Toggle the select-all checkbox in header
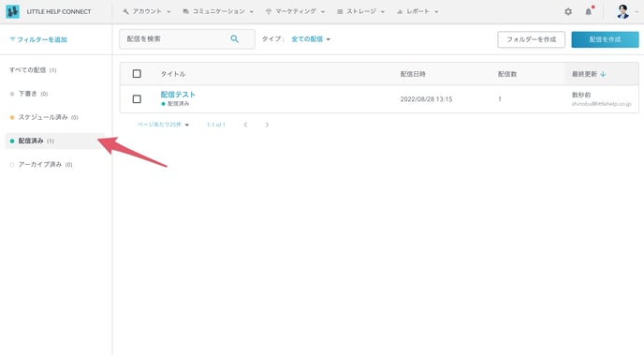This screenshot has width=644, height=355. (x=137, y=74)
